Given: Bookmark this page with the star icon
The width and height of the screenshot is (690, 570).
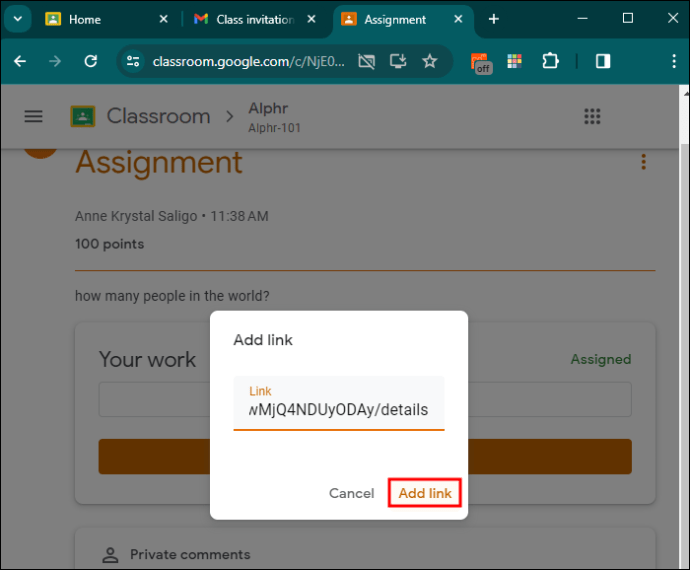Looking at the screenshot, I should click(x=429, y=61).
